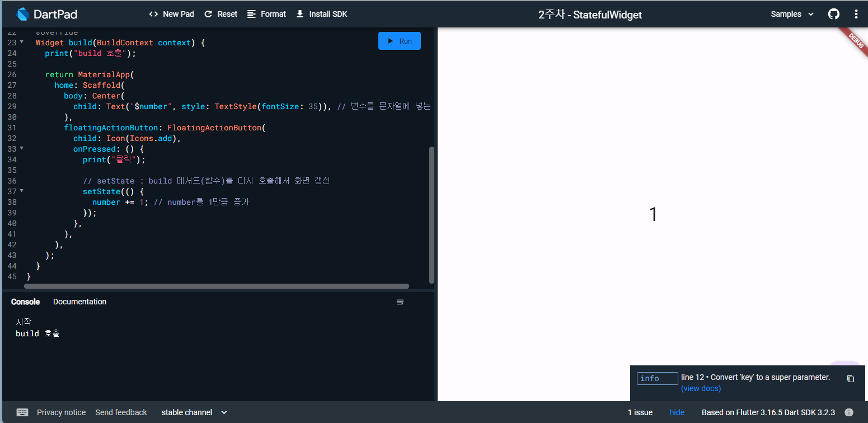The image size is (868, 423).
Task: Click Install SDK
Action: pyautogui.click(x=321, y=14)
